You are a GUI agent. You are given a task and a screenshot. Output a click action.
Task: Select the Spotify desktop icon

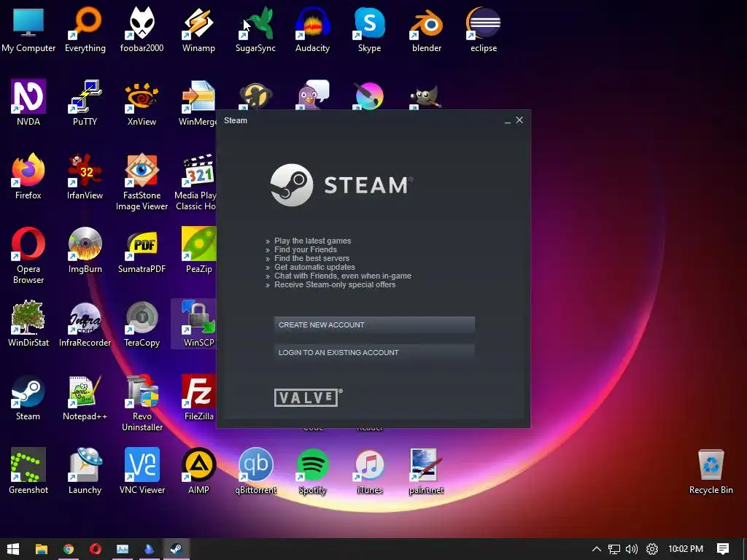pyautogui.click(x=312, y=472)
